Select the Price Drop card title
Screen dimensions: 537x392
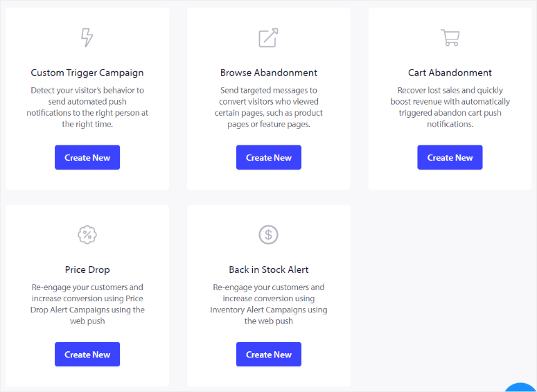(87, 269)
